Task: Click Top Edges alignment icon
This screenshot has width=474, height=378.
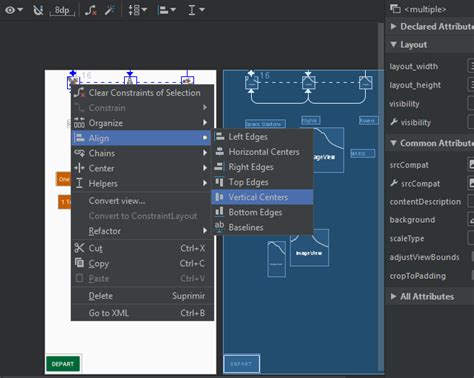Action: 219,181
